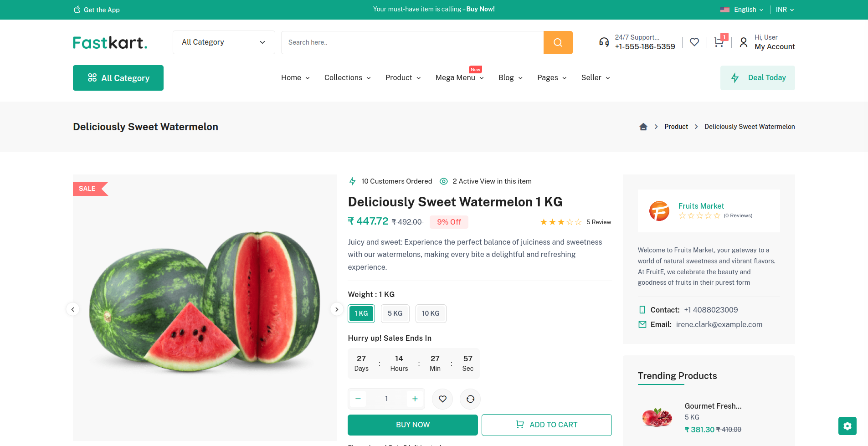The image size is (868, 446).
Task: Add product to wishlist with heart button
Action: click(442, 399)
